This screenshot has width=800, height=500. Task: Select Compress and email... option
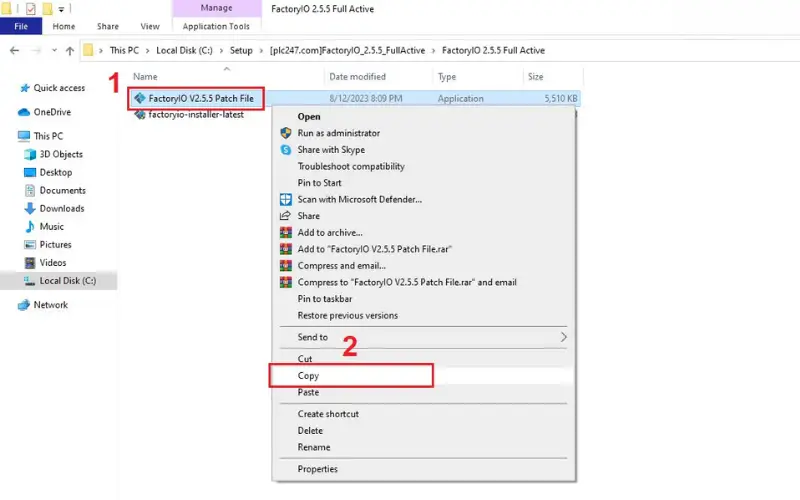point(342,266)
